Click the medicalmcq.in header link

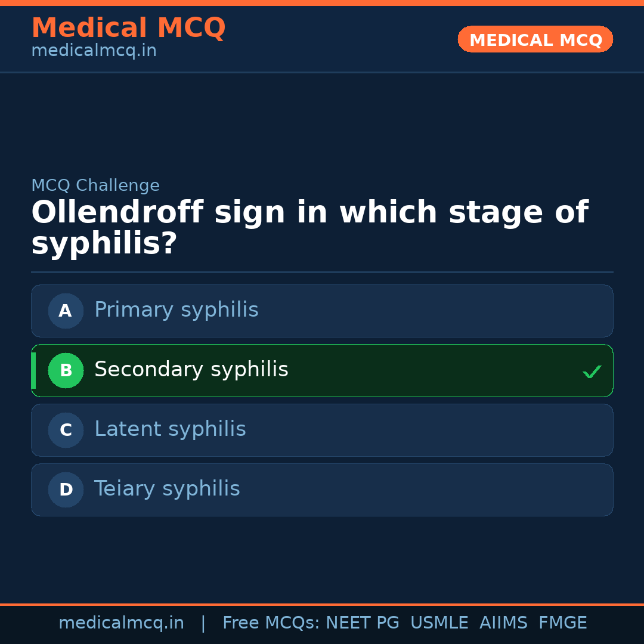[x=93, y=50]
